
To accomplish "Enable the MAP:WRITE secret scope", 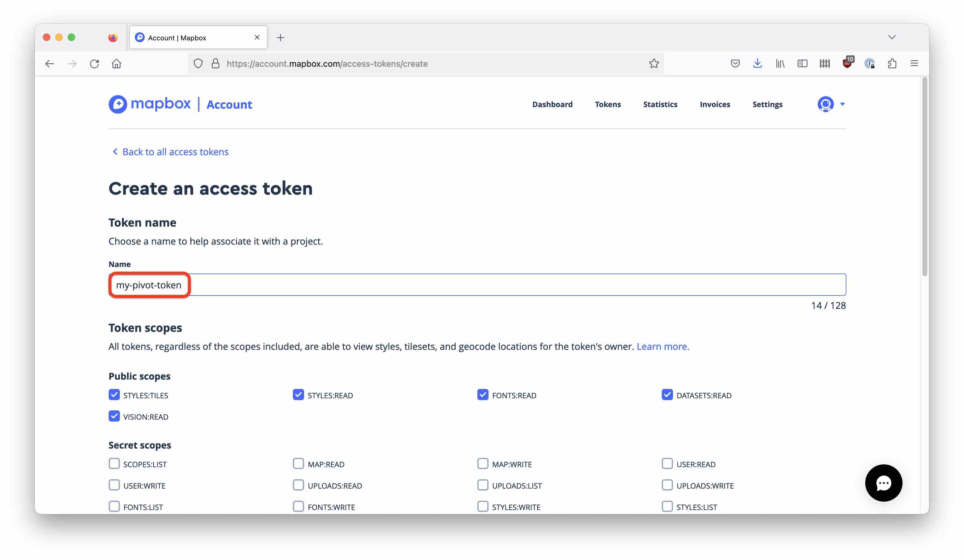I will 482,464.
